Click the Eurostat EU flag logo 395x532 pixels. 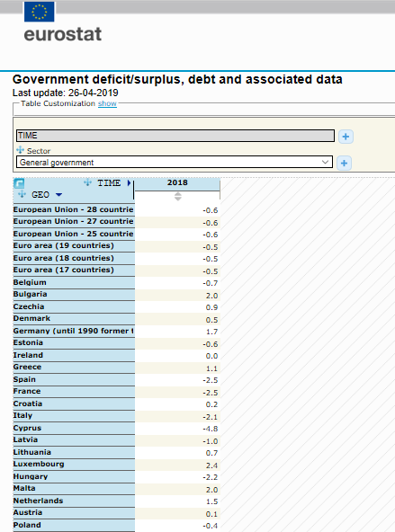(39, 12)
